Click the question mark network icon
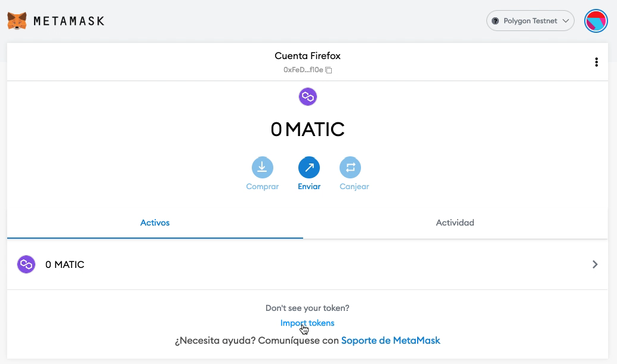 [495, 21]
